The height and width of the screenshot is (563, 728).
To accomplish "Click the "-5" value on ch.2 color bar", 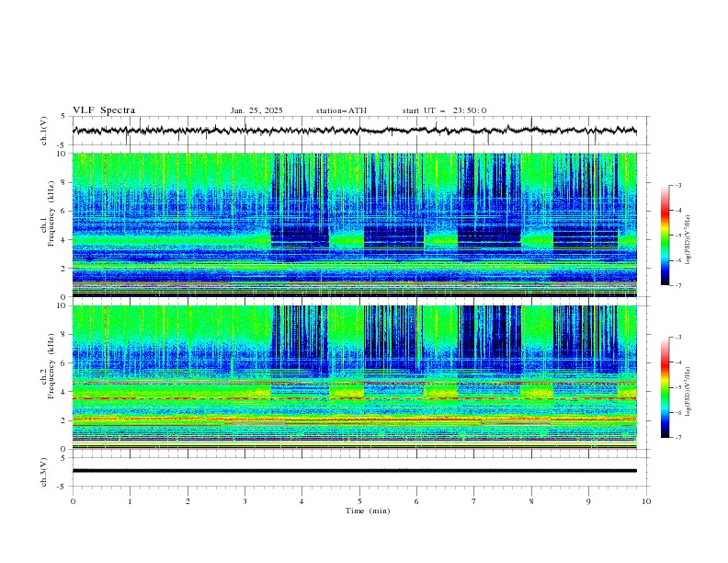I will tap(678, 387).
